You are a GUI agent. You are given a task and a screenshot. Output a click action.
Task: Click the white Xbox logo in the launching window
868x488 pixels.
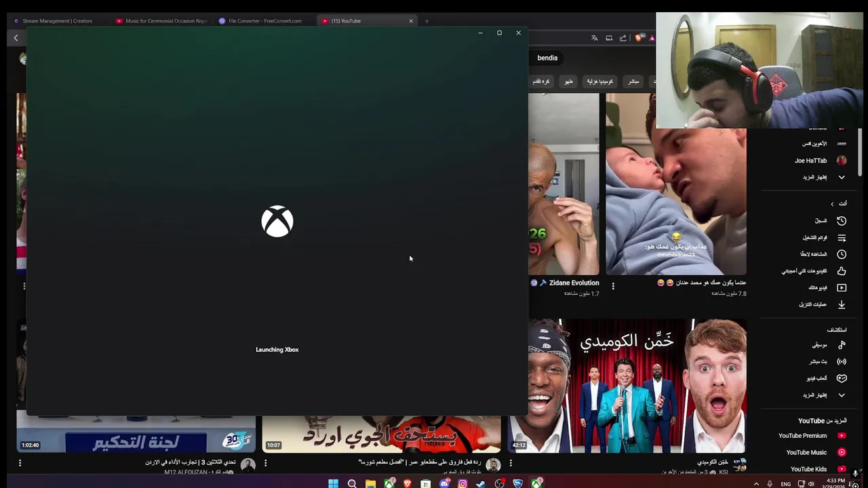pos(277,221)
